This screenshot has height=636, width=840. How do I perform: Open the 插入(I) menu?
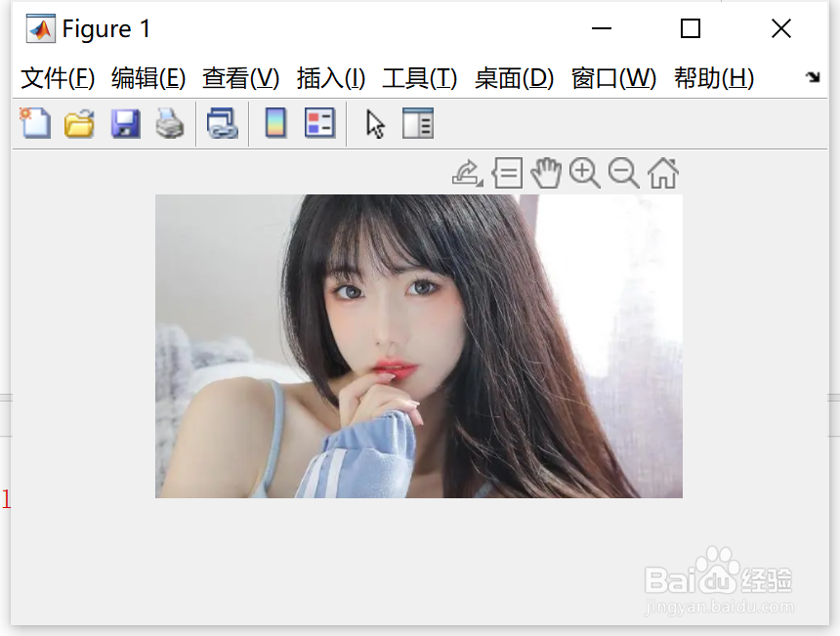point(331,78)
